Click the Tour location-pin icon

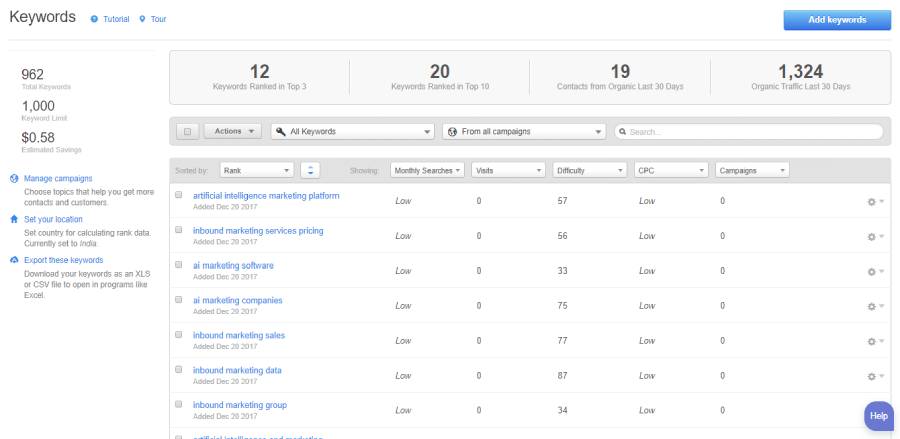pos(142,19)
